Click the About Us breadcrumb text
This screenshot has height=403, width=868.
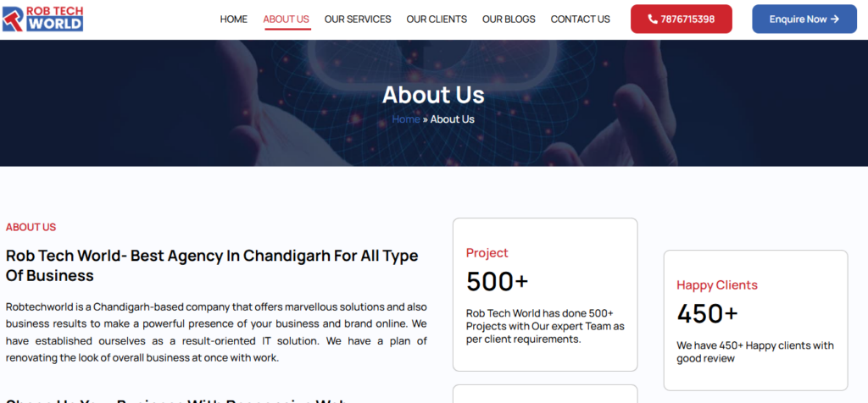point(453,119)
